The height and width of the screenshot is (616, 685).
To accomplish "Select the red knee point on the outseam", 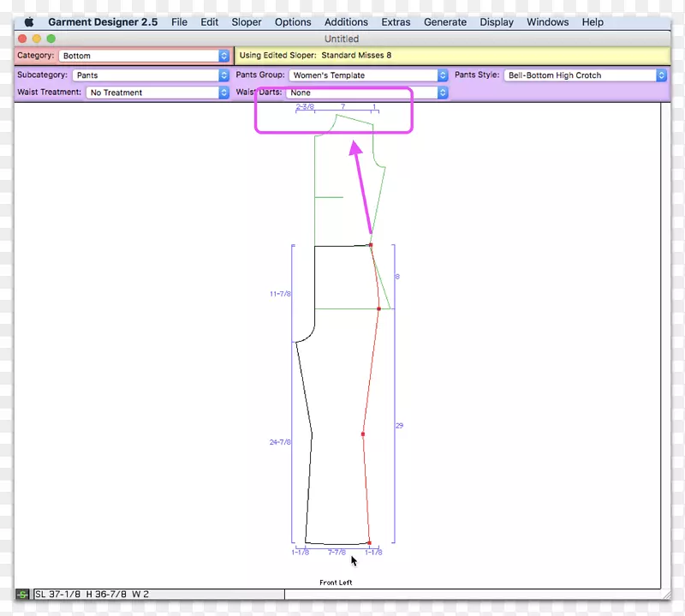I will [363, 434].
